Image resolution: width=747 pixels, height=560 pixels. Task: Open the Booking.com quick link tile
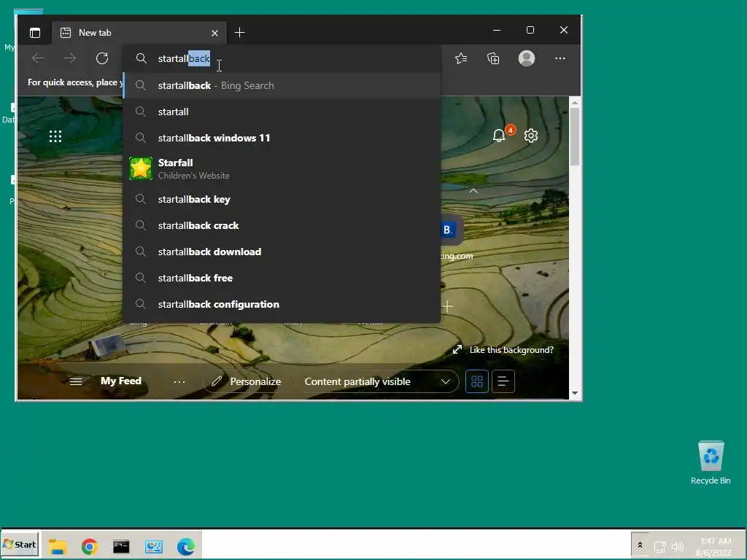pyautogui.click(x=449, y=230)
